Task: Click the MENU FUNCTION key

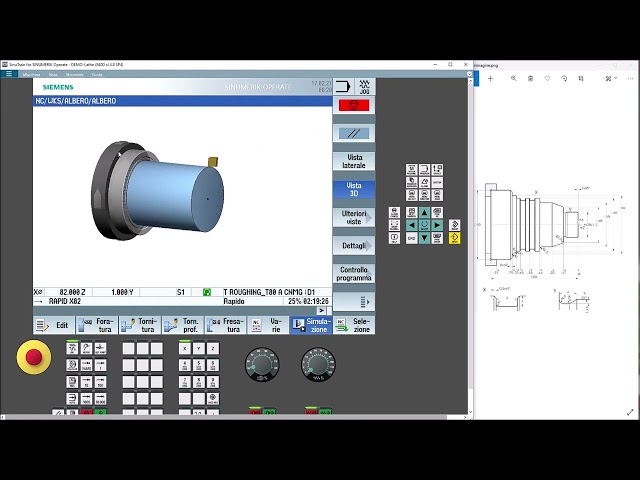Action: [424, 195]
